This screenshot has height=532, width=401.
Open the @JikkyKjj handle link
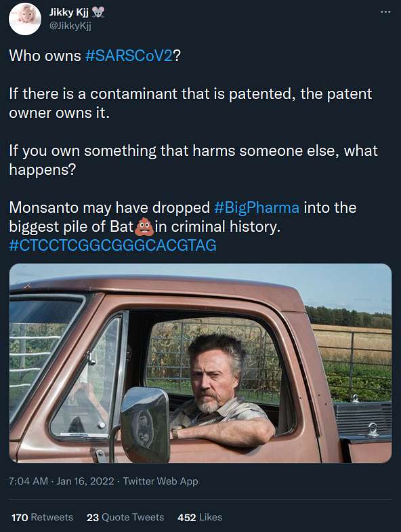click(70, 26)
